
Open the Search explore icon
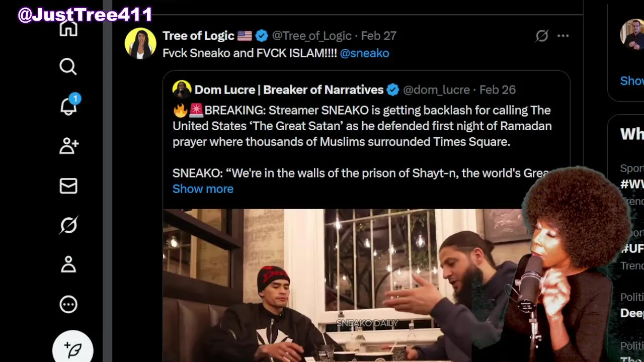(68, 67)
